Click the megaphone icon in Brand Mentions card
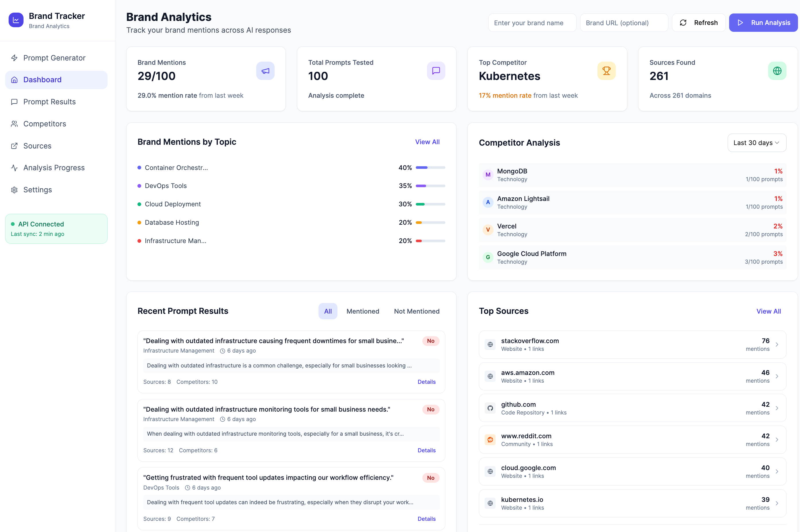 pyautogui.click(x=265, y=71)
